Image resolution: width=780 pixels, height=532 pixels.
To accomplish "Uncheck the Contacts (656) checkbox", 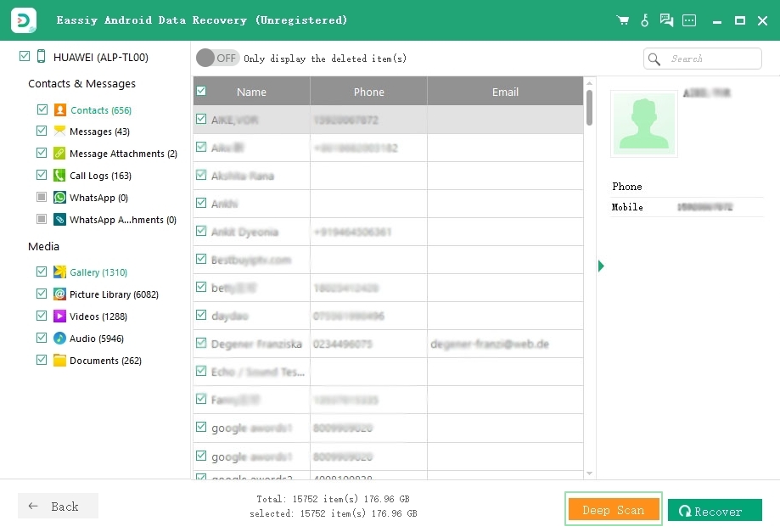I will (x=42, y=109).
